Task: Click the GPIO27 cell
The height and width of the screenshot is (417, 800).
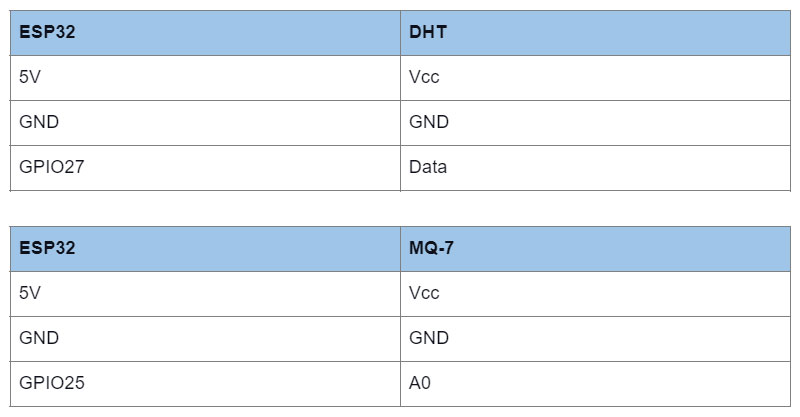Action: 205,168
